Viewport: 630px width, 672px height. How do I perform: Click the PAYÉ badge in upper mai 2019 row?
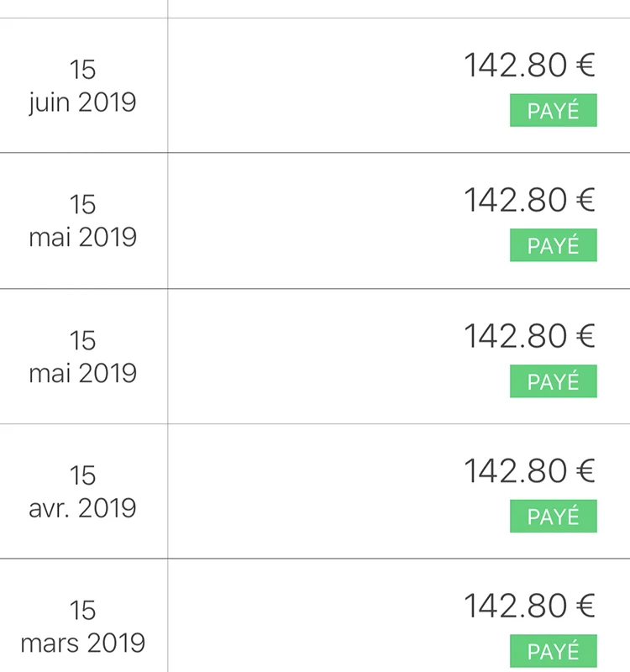point(554,245)
